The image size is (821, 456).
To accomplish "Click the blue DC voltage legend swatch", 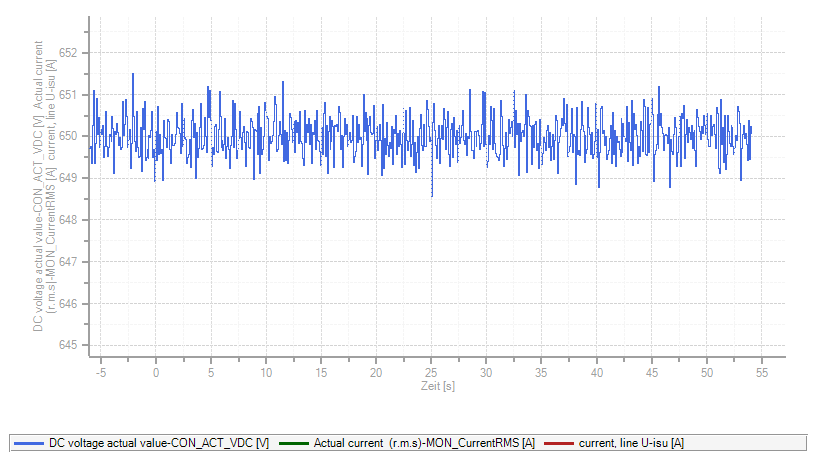I will point(29,443).
